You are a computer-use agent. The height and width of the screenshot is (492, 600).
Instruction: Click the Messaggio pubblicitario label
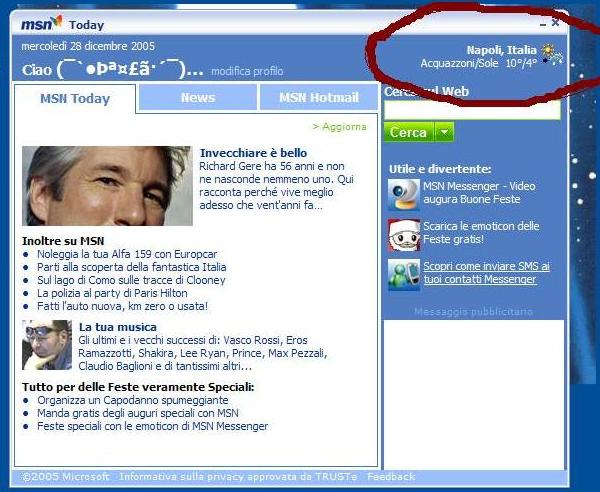click(473, 312)
